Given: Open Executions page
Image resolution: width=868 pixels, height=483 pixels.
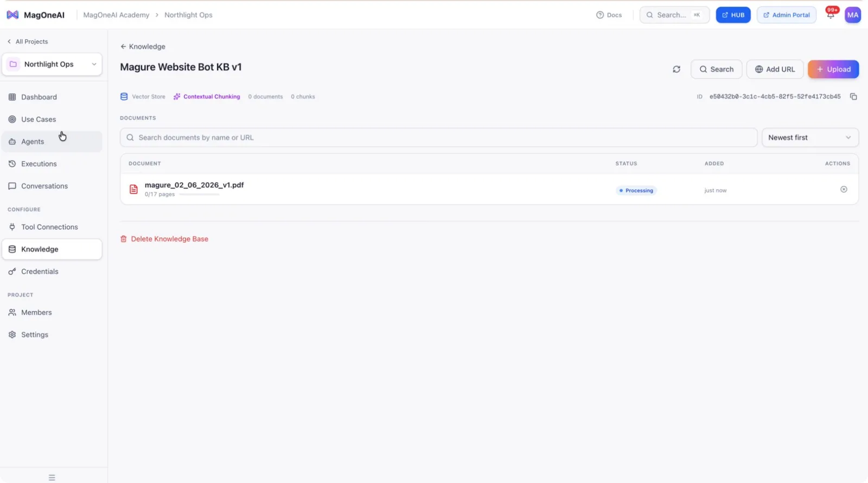Looking at the screenshot, I should click(52, 164).
